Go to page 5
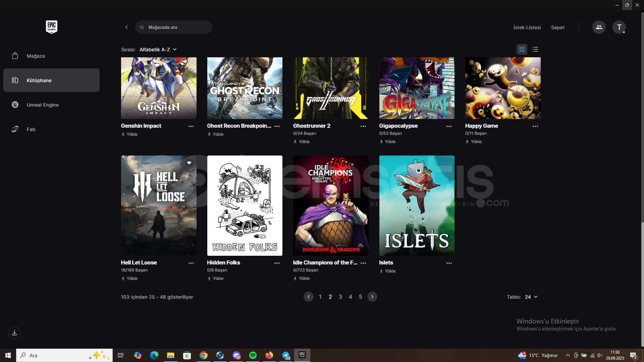Screen dimensions: 644x362 click(x=361, y=297)
